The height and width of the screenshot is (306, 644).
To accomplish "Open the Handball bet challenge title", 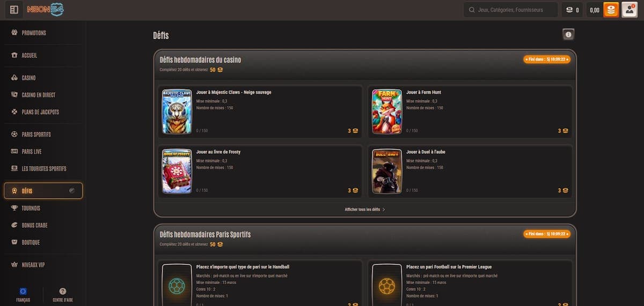I will 243,267.
